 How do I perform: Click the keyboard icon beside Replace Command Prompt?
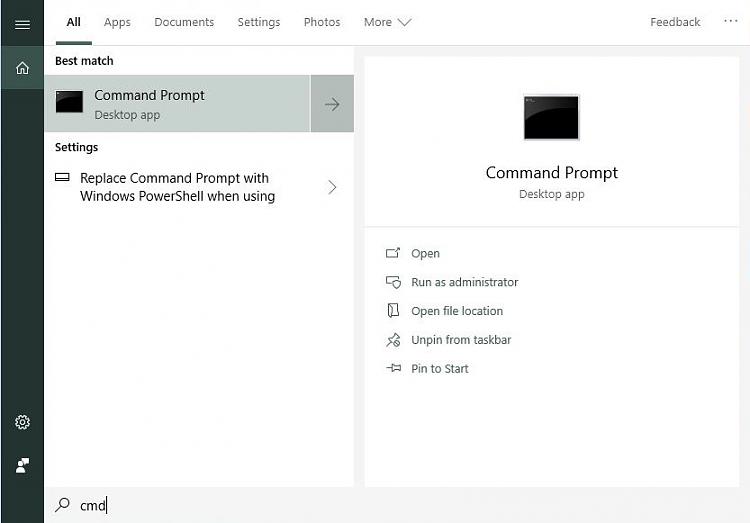click(x=62, y=178)
